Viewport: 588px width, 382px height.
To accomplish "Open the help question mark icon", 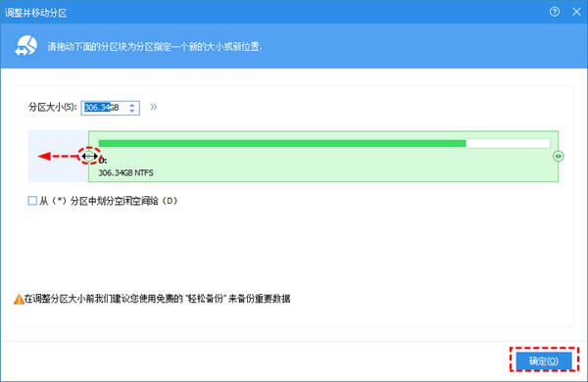I will pos(555,12).
